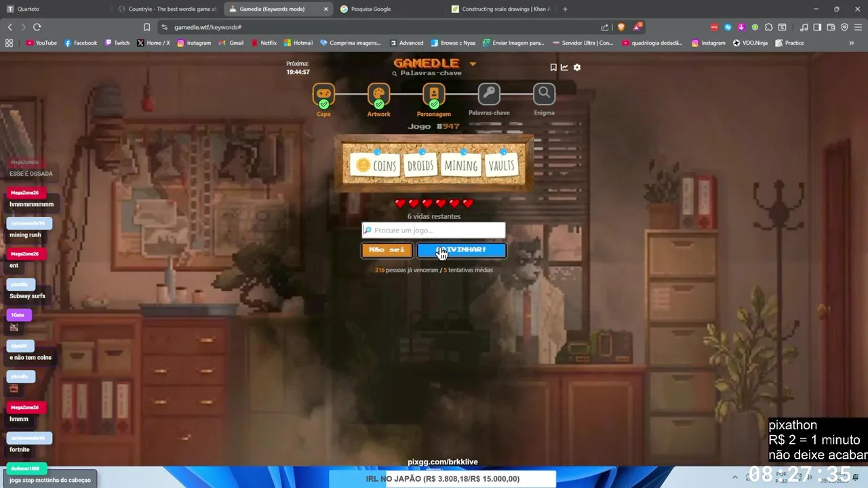The image size is (868, 488).
Task: Select the Enigma magnifier icon
Action: pos(544,94)
